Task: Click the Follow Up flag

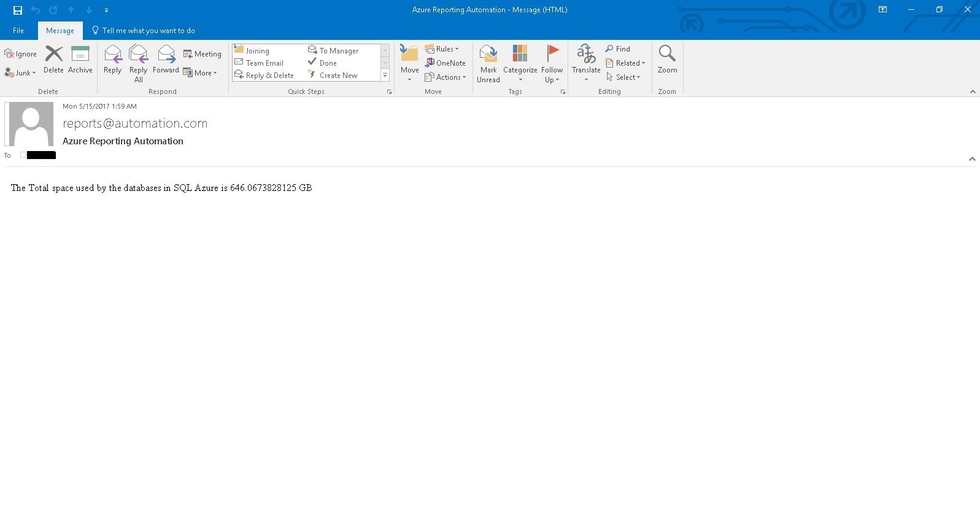Action: (552, 64)
